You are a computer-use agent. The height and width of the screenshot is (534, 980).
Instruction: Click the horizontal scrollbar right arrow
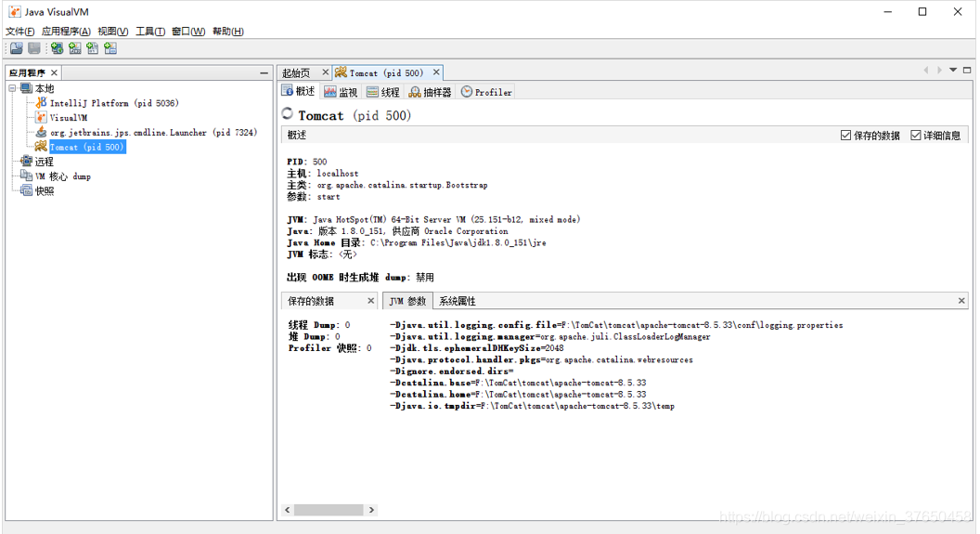pyautogui.click(x=371, y=510)
